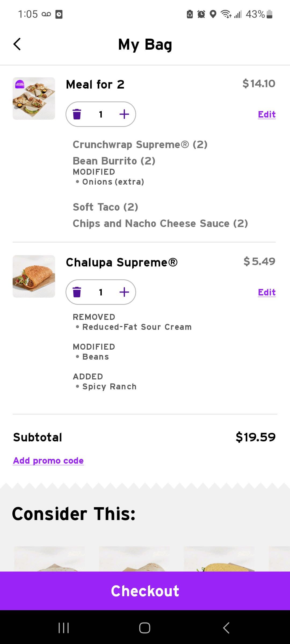Screen dimensions: 290x644
Task: Increase Meal for 2 quantity with plus
Action: click(x=124, y=114)
